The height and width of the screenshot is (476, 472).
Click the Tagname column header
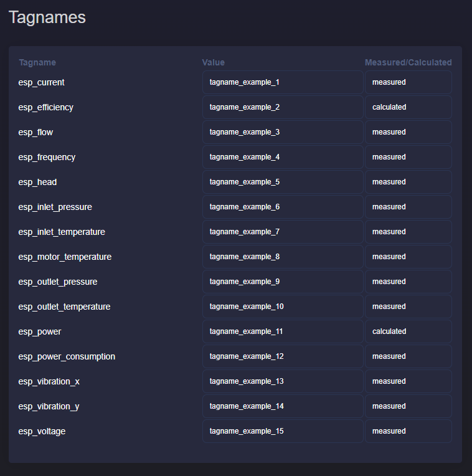point(37,62)
